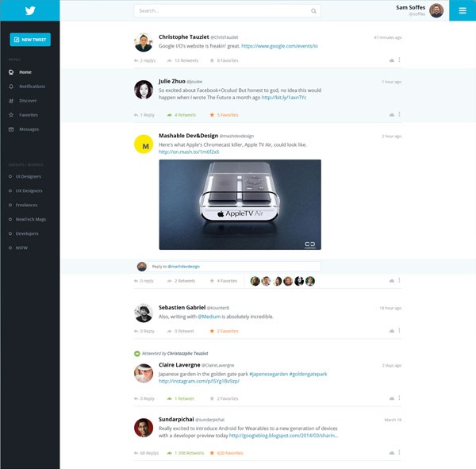
Task: Open more options dots on Julie Zhuo's tweet
Action: (x=399, y=114)
